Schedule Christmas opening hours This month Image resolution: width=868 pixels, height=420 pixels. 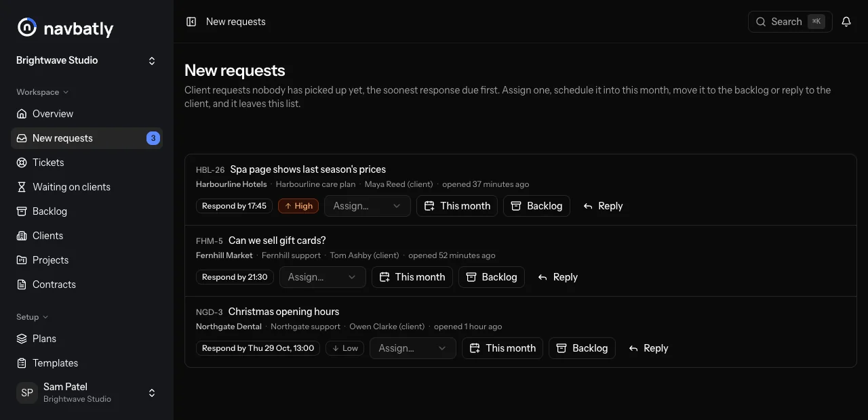(x=502, y=348)
